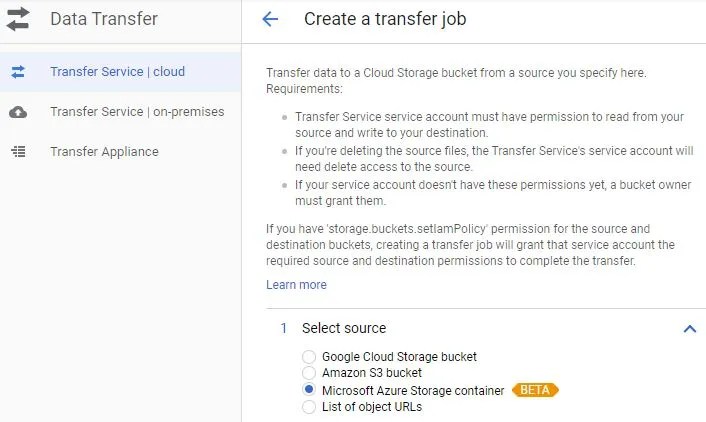Screen dimensions: 706x422
Task: Select Google Cloud Storage bucket radio option
Action: (x=309, y=357)
